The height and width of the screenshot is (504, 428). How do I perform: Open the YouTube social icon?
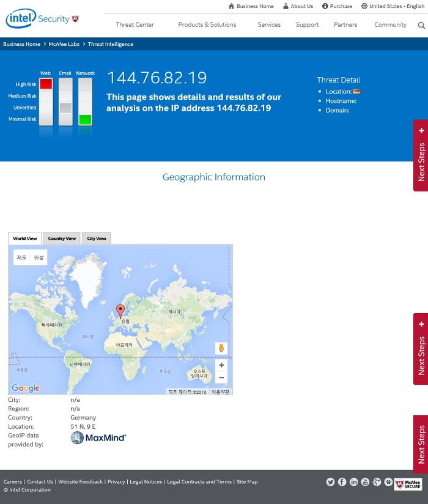[x=365, y=482]
